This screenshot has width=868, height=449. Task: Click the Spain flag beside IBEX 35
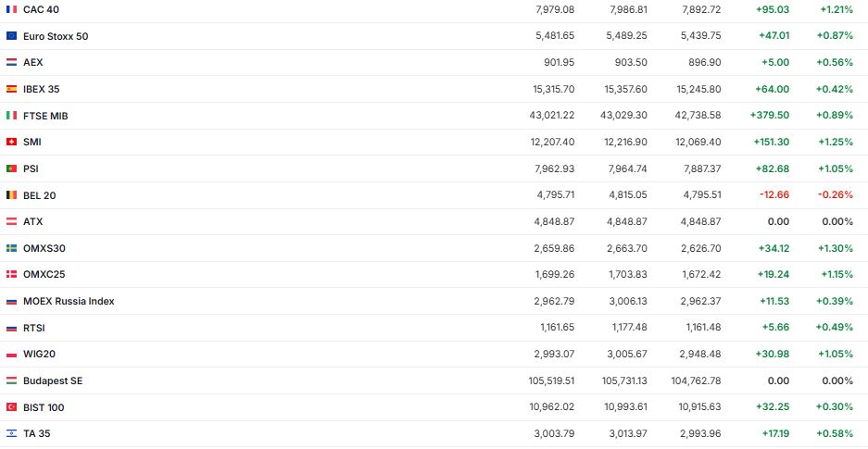(11, 89)
